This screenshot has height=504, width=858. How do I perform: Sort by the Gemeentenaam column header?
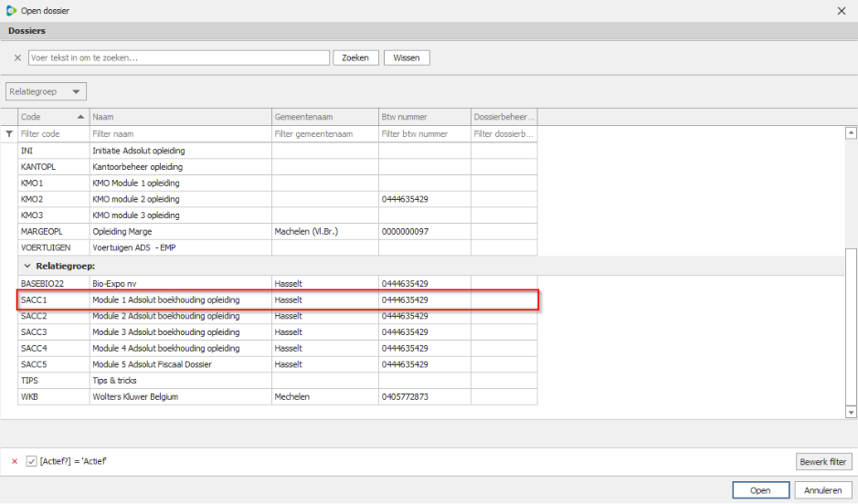(325, 117)
